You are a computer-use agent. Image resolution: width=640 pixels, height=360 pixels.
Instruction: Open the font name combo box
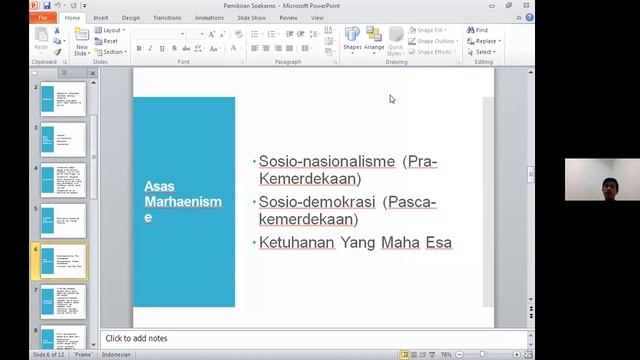coord(159,34)
